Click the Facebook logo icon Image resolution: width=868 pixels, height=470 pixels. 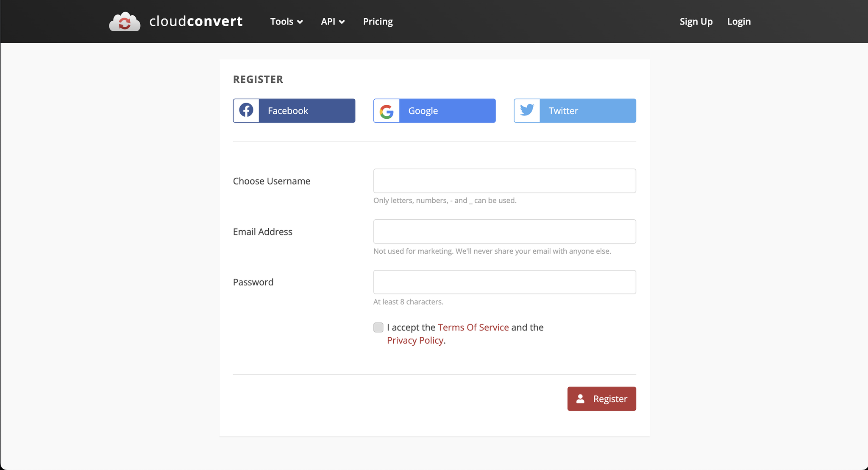coord(246,110)
